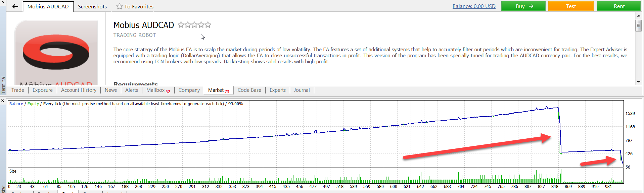Click the "Balance" legend label on the chart
Image resolution: width=644 pixels, height=193 pixels.
pos(16,104)
